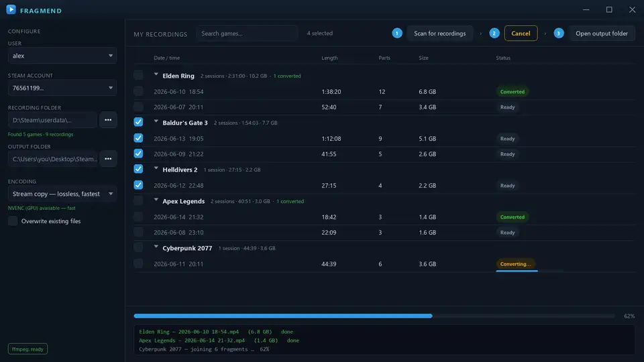Viewport: 644px width, 362px height.
Task: Uncheck the Helldivers 2 group checkbox
Action: 138,169
